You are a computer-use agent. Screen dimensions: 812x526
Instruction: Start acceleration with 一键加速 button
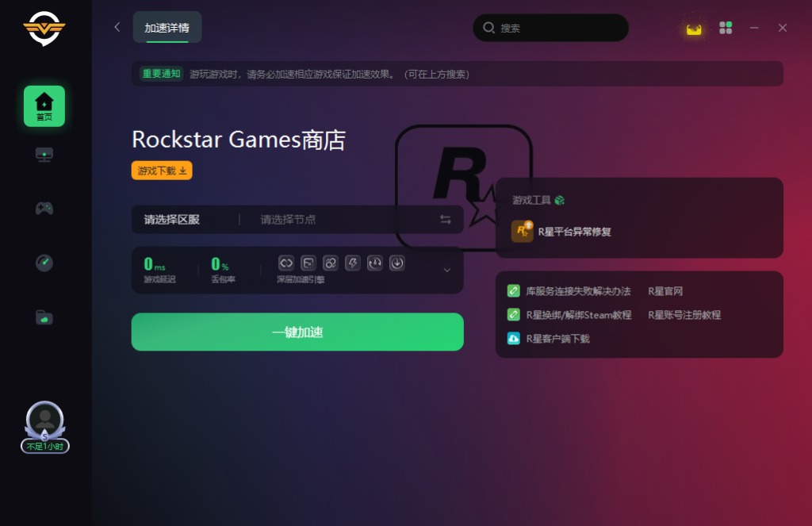click(297, 332)
